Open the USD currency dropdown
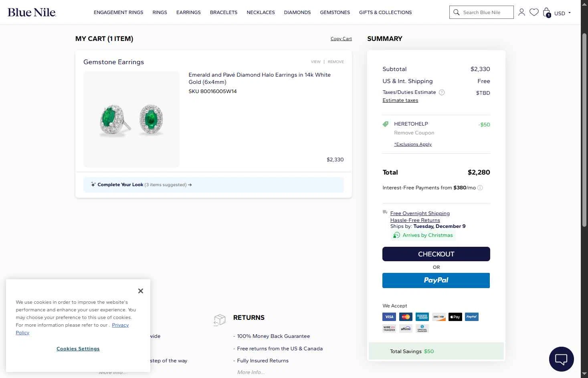Screen dimensions: 588x378 tap(562, 13)
